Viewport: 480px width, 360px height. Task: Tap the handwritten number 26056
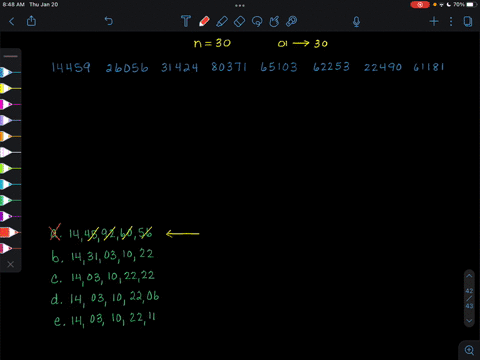[x=127, y=68]
